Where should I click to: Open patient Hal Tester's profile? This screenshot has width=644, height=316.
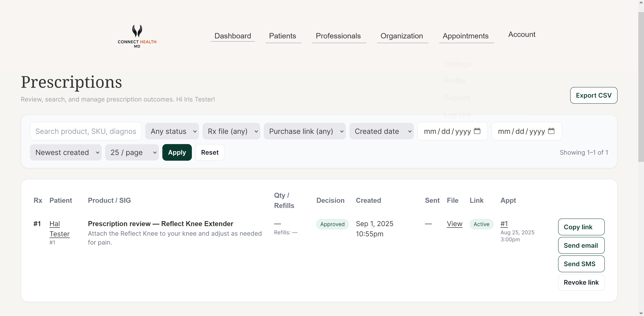coord(60,229)
